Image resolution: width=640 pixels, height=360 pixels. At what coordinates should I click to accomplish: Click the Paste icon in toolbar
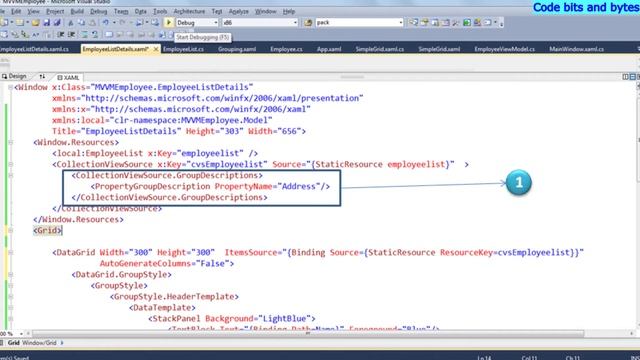(x=92, y=22)
